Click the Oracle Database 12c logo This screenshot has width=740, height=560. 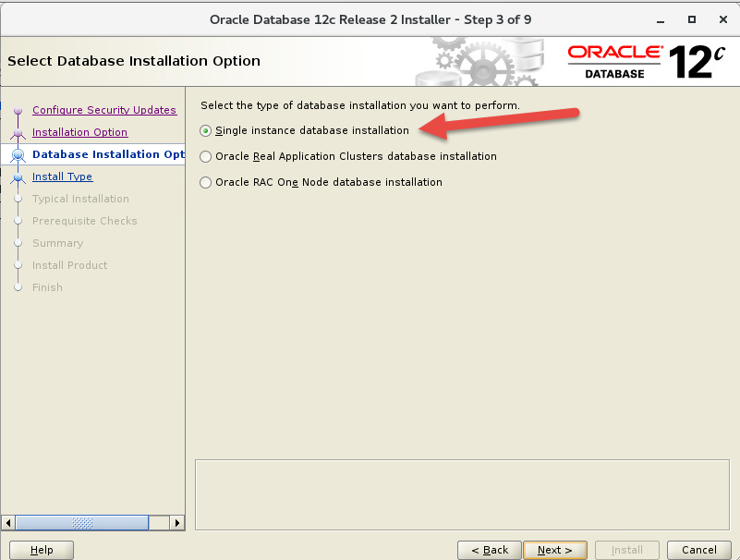click(647, 61)
